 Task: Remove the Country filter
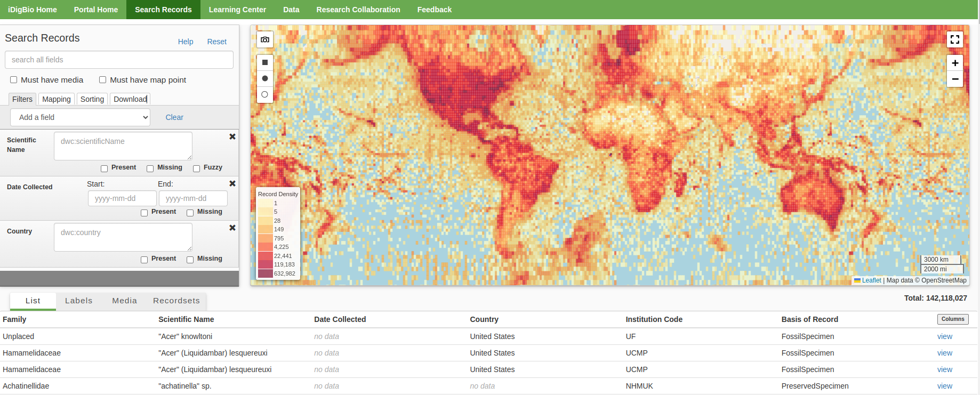click(x=232, y=228)
